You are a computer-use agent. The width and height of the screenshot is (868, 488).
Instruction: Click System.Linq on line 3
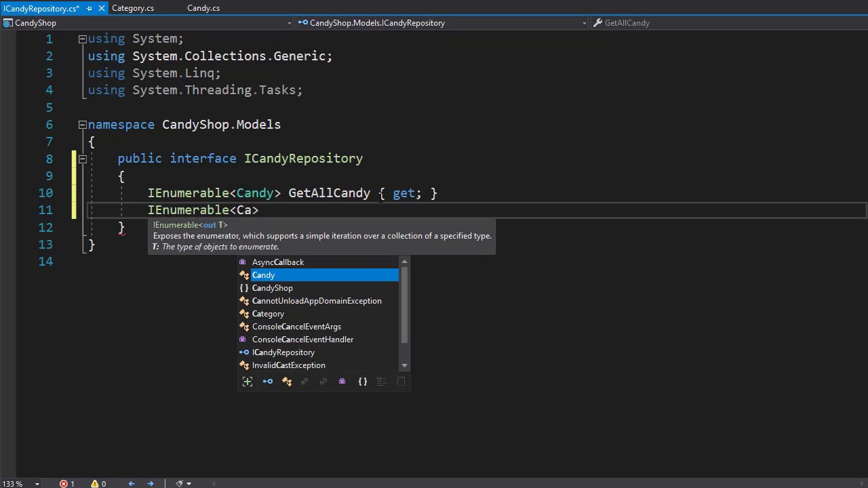173,73
